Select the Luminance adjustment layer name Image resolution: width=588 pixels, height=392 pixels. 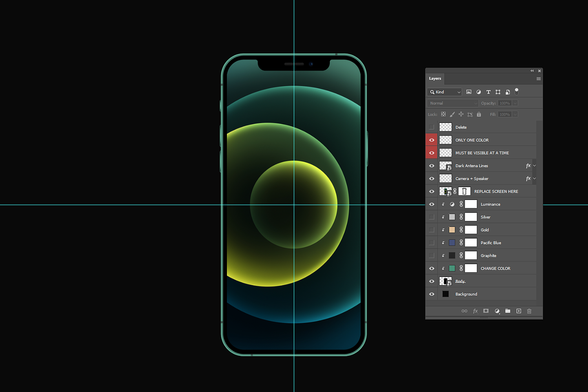490,204
